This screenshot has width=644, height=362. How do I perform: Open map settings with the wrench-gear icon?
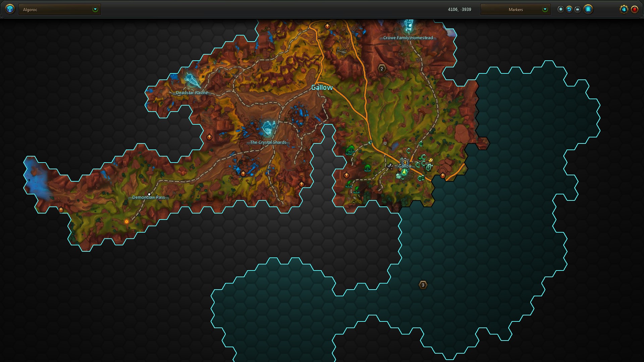[624, 9]
